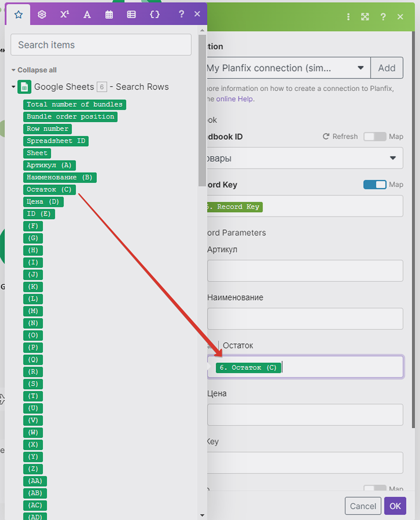This screenshot has height=520, width=420.
Task: Select the (P) column item
Action: tap(33, 347)
